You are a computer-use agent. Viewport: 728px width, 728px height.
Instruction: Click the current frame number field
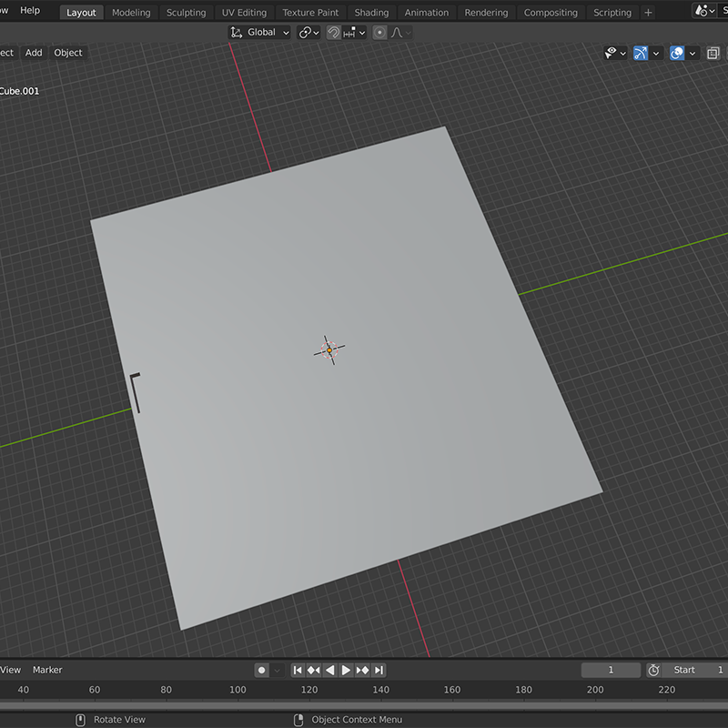pyautogui.click(x=610, y=670)
